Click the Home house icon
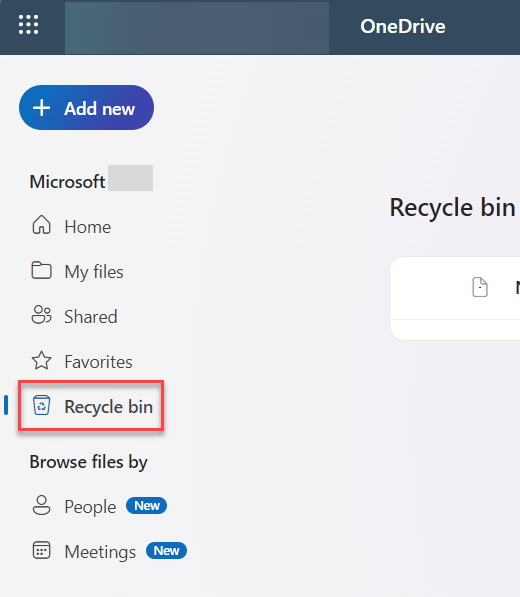Image resolution: width=520 pixels, height=597 pixels. pyautogui.click(x=41, y=225)
